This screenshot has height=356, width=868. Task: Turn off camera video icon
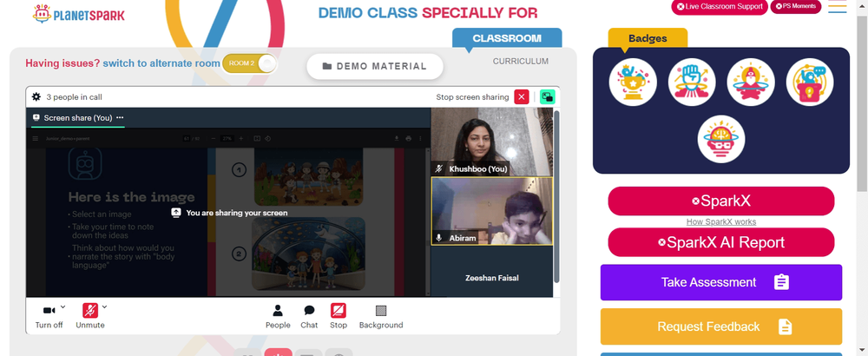coord(49,311)
